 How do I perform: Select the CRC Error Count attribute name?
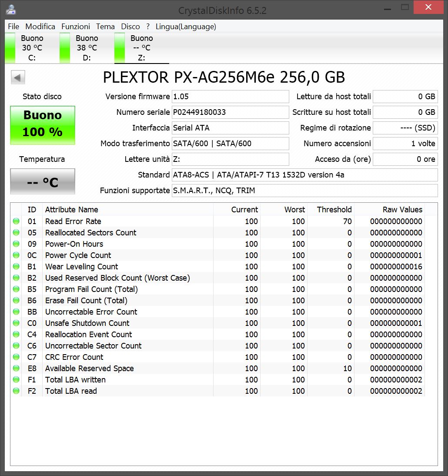pyautogui.click(x=74, y=357)
